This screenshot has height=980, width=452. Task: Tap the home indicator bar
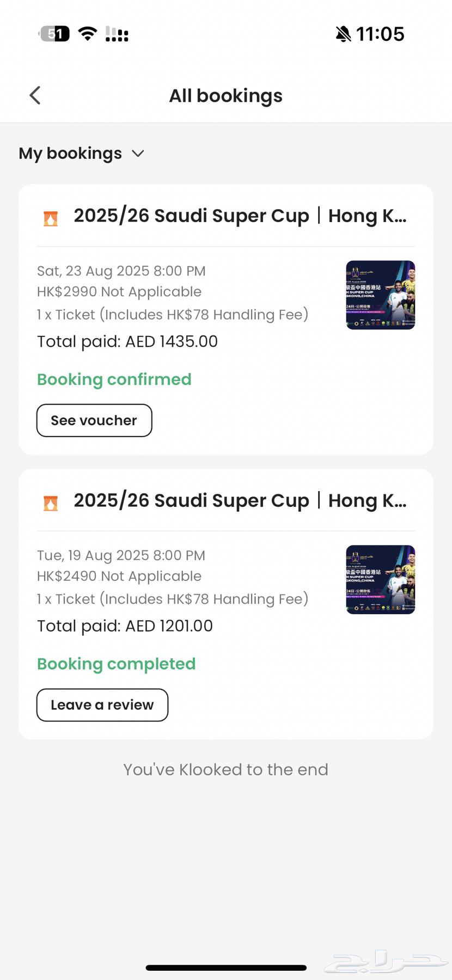[226, 967]
